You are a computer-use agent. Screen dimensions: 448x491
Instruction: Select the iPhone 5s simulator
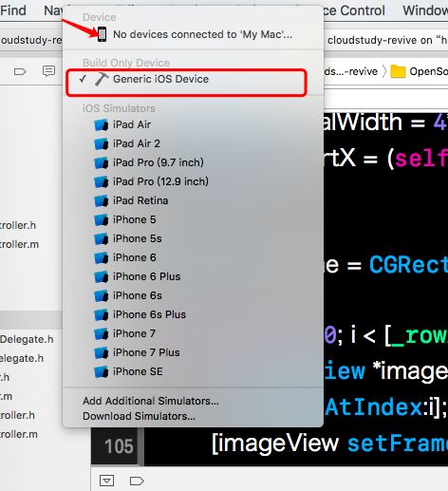click(x=193, y=238)
